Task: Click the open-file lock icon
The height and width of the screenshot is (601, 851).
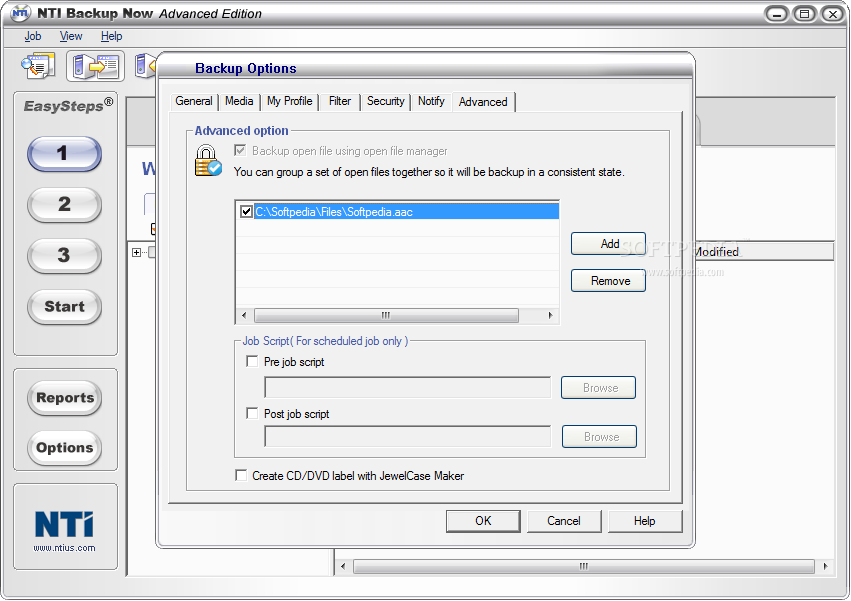Action: click(208, 161)
